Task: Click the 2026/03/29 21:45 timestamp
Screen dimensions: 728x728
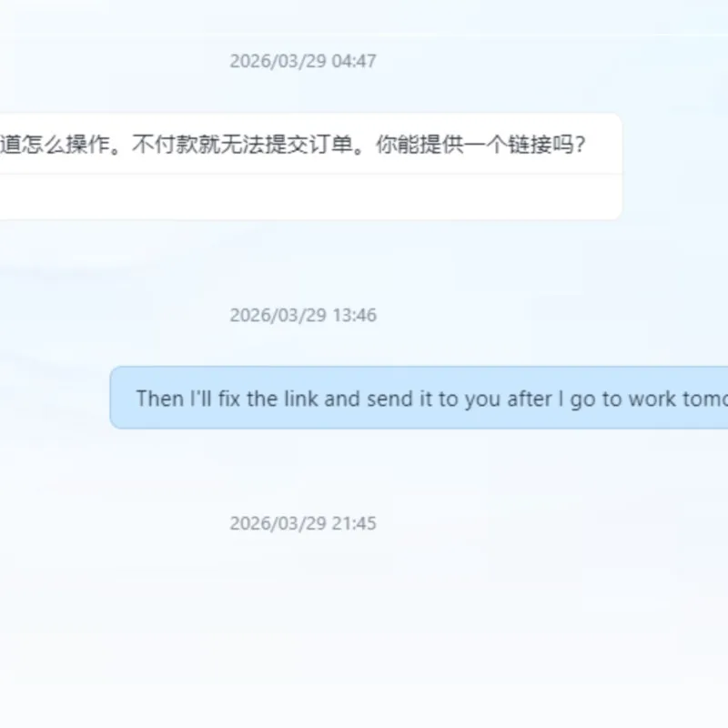Action: [x=303, y=523]
